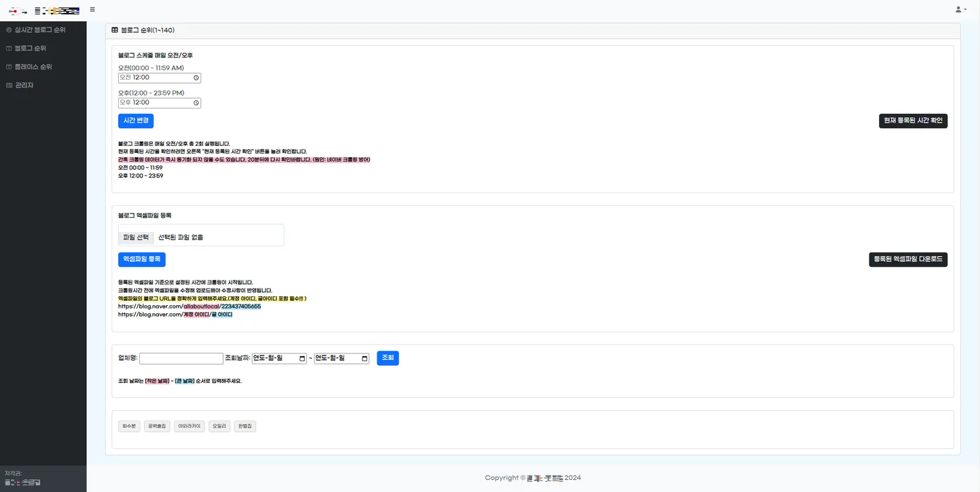Click the site logo in the top-left
Viewport: 980px width, 492px height.
[44, 10]
